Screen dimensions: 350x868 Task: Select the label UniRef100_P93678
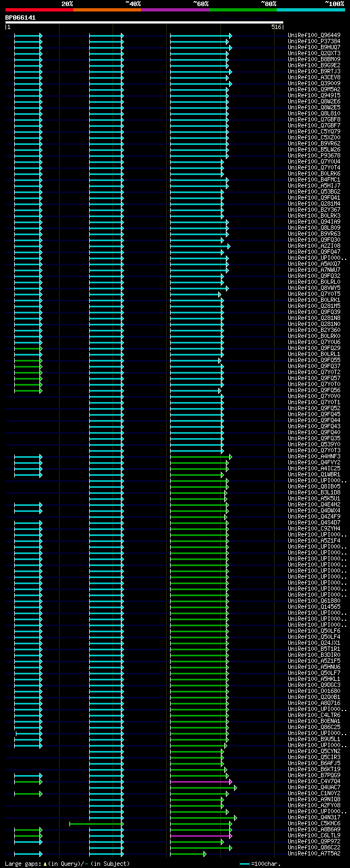pyautogui.click(x=314, y=156)
